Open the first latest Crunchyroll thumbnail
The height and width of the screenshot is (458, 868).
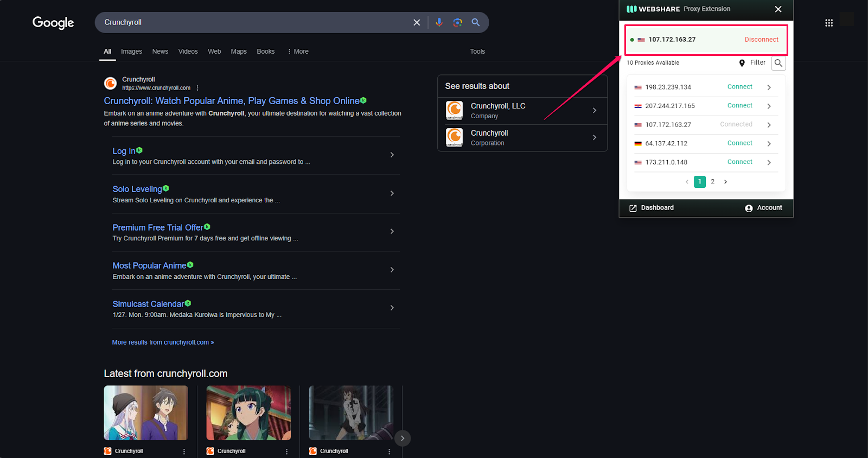(x=146, y=413)
